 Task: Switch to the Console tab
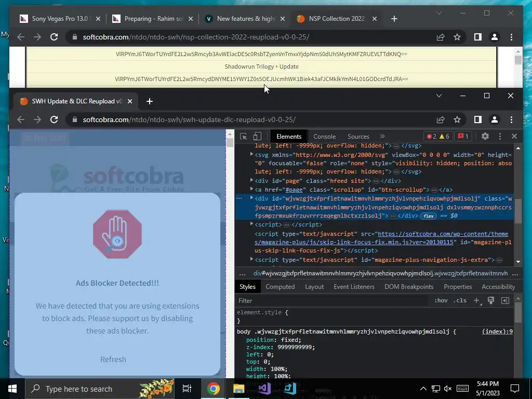(324, 137)
